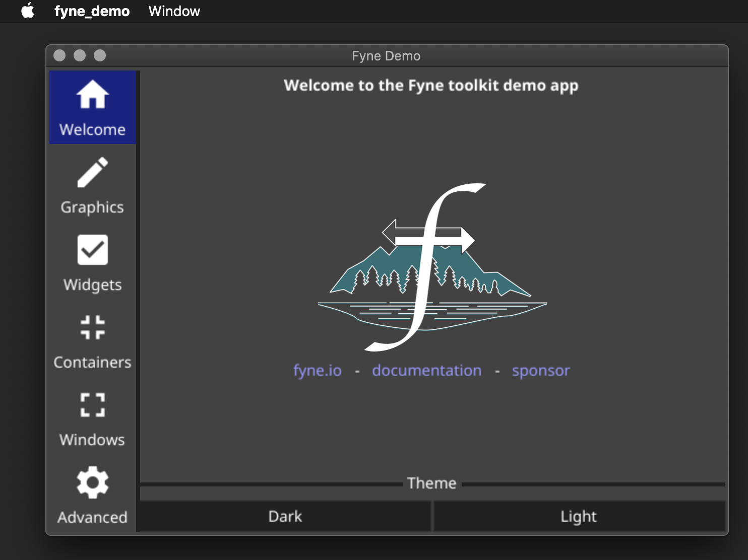The width and height of the screenshot is (748, 560).
Task: Follow the sponsor link
Action: point(541,371)
